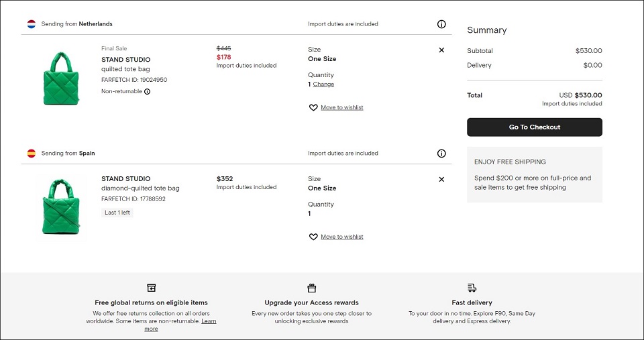Go To Checkout
The image size is (644, 340).
point(535,127)
